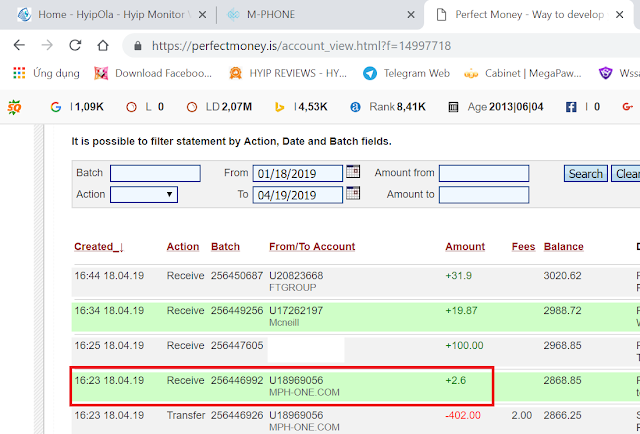Sort by the Amount column header
Image resolution: width=640 pixels, height=434 pixels.
(465, 247)
